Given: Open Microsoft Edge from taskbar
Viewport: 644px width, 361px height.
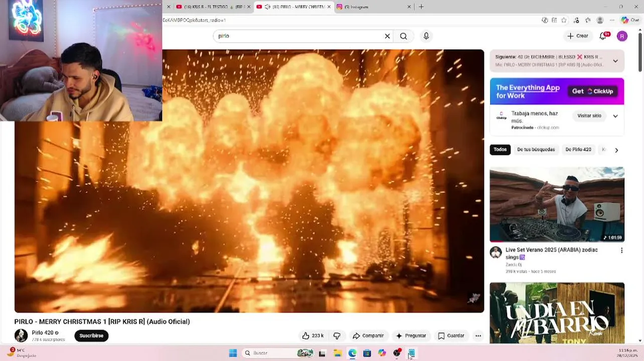Looking at the screenshot, I should coord(352,353).
